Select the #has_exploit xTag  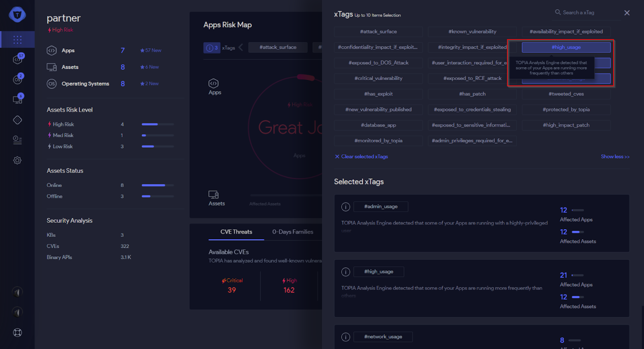(378, 94)
